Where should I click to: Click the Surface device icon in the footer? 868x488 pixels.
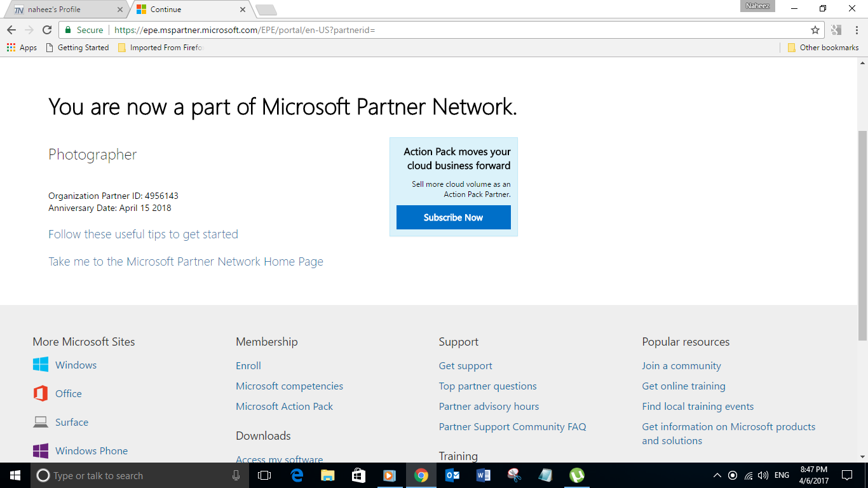(41, 422)
